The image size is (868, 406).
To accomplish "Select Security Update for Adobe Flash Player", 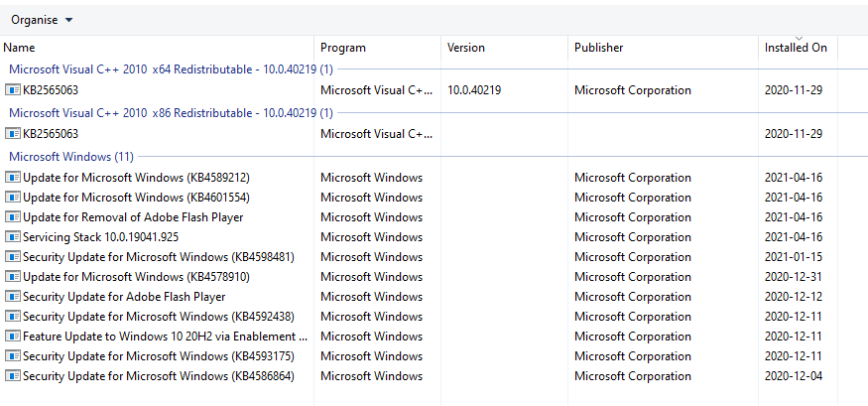I will 124,297.
